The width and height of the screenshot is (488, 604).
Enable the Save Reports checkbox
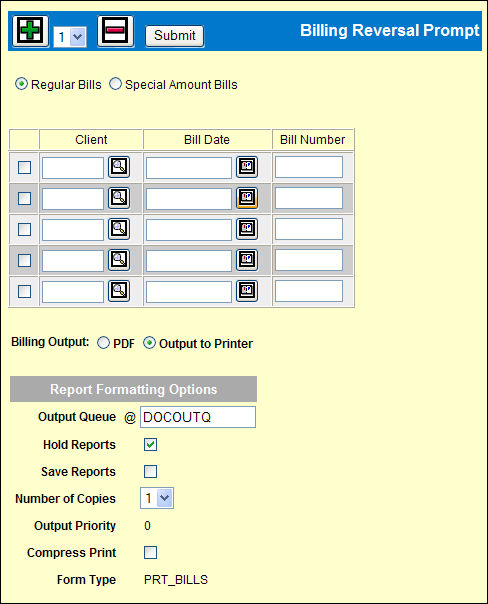tap(150, 471)
